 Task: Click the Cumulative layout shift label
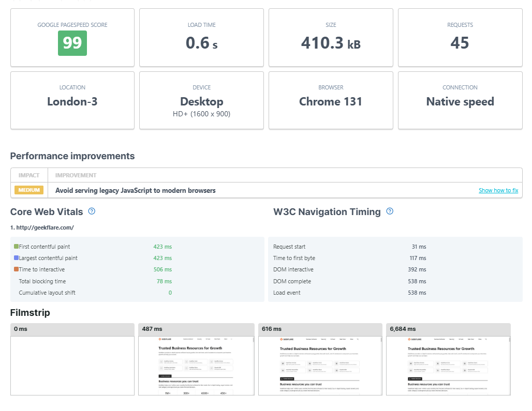[x=47, y=293]
